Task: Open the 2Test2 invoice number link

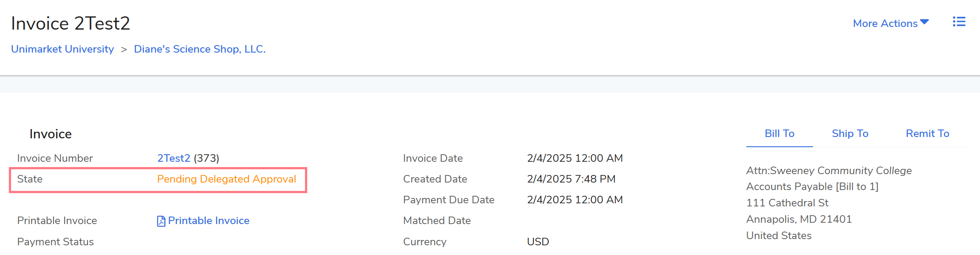Action: pos(174,158)
